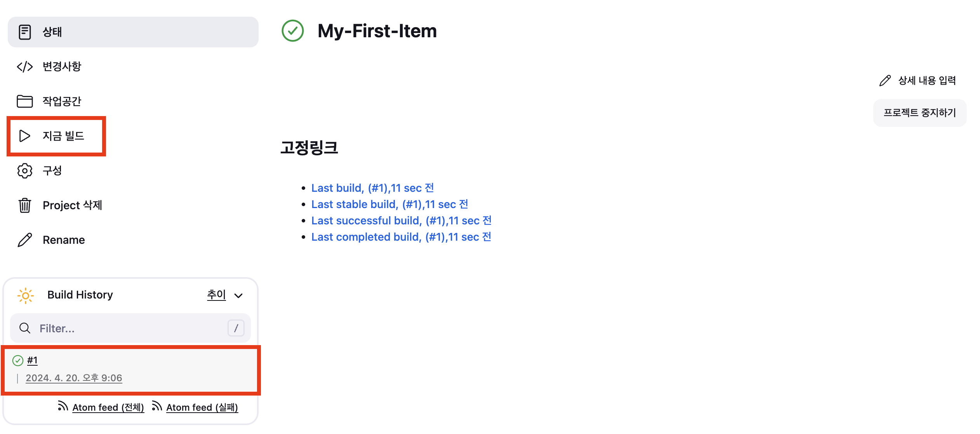Click the 작업공간 folder icon
The width and height of the screenshot is (980, 434).
pos(25,101)
